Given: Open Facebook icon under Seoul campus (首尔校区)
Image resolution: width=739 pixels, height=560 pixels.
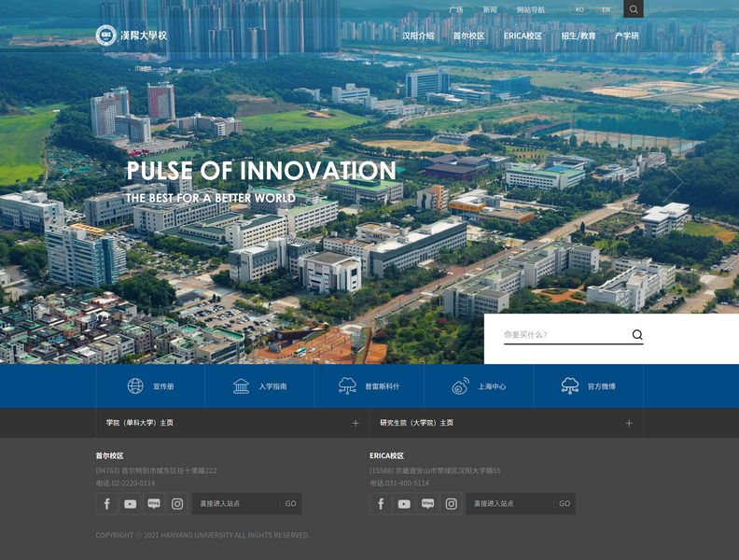Looking at the screenshot, I should coord(106,504).
